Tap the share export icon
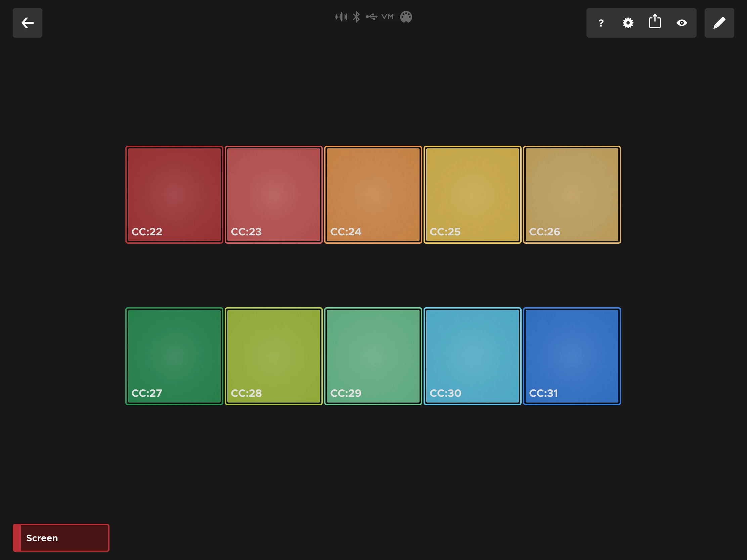Screen dimensions: 747x560 click(x=655, y=21)
